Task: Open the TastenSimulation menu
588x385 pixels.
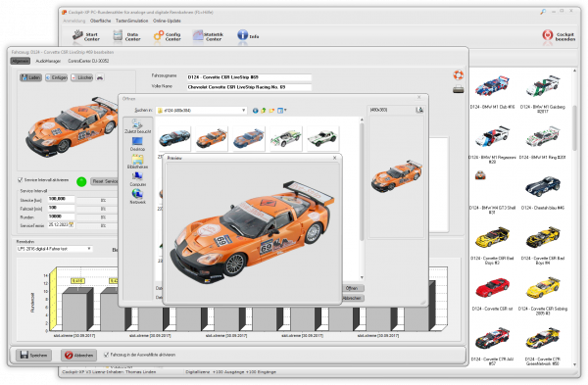Action: click(131, 21)
